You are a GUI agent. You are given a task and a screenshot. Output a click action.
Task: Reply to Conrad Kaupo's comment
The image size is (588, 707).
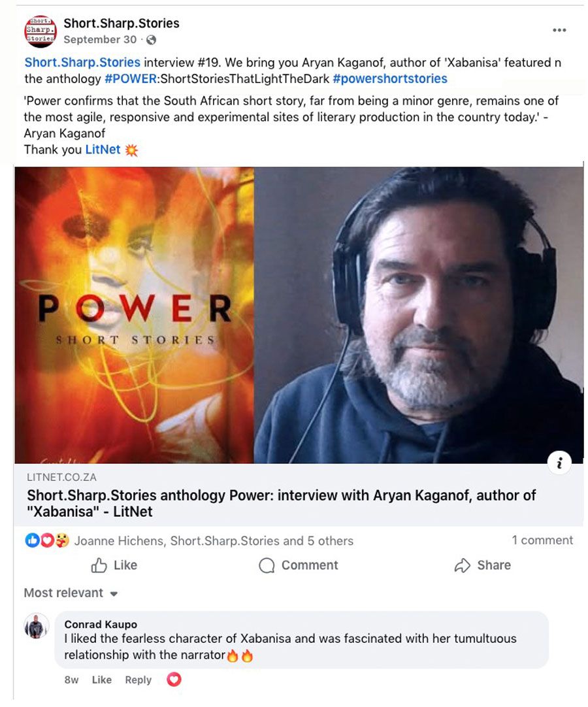point(138,680)
